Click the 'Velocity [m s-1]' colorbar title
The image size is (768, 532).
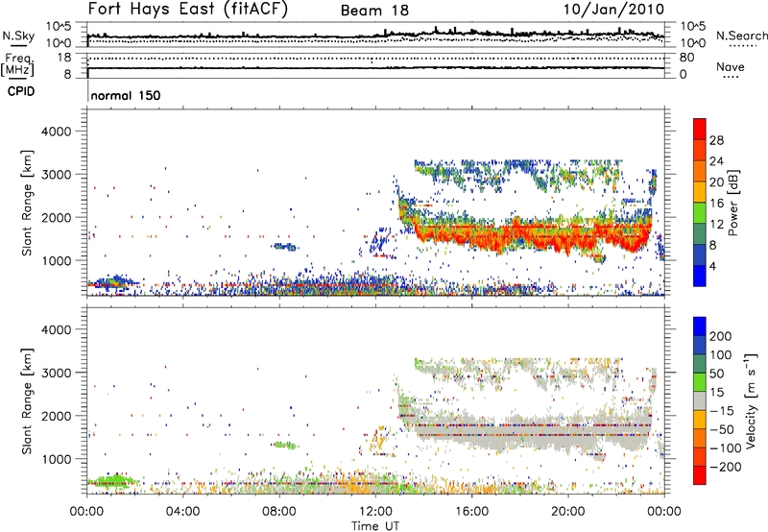click(x=751, y=400)
